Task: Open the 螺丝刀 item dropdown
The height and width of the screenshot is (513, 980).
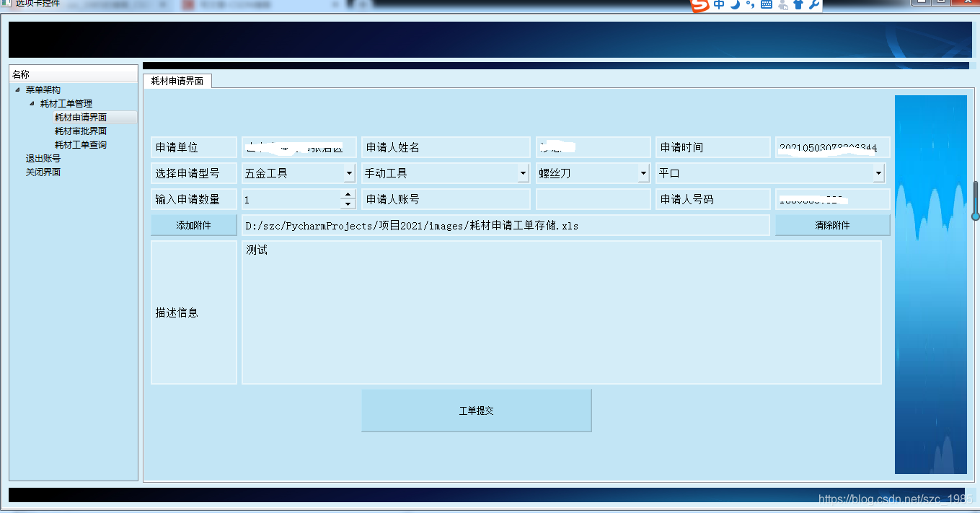Action: [x=593, y=173]
